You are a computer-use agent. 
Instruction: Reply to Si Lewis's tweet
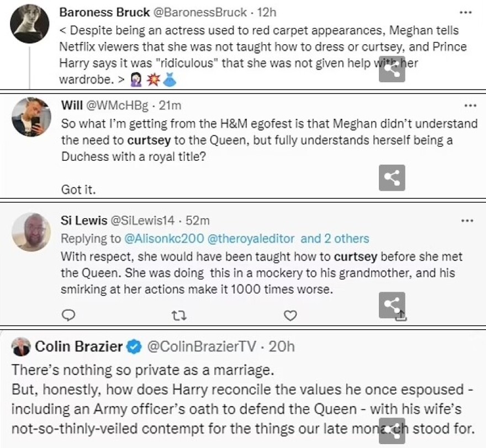68,315
